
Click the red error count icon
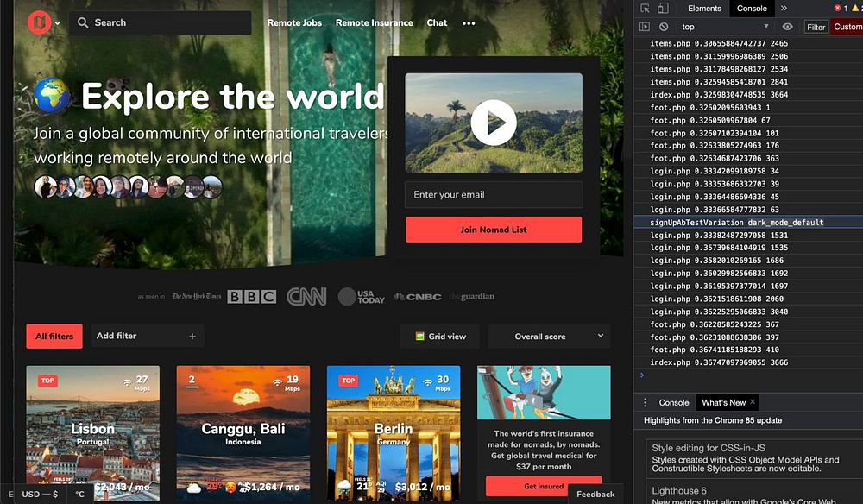click(x=838, y=9)
